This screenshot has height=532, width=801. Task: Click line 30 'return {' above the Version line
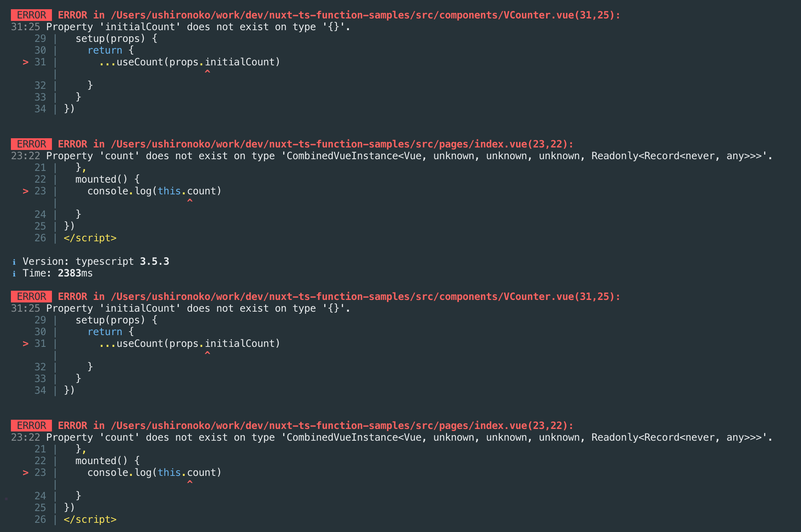click(x=111, y=50)
